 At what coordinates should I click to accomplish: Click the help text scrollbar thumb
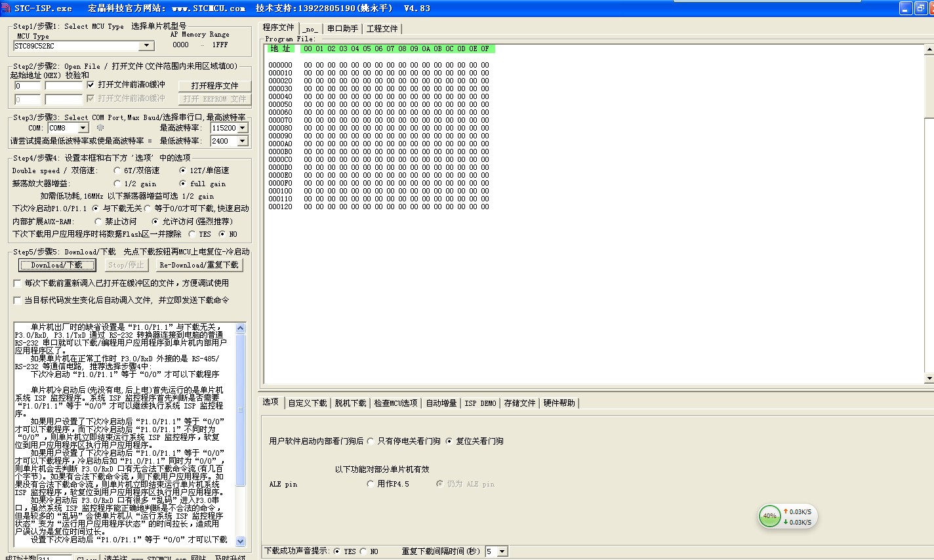pyautogui.click(x=240, y=410)
